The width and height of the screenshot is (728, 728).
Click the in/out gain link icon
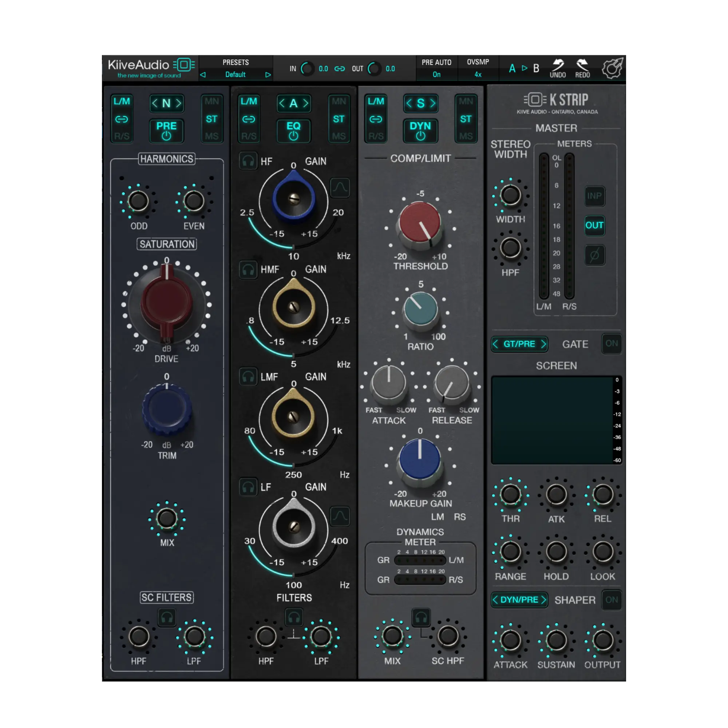pos(340,68)
